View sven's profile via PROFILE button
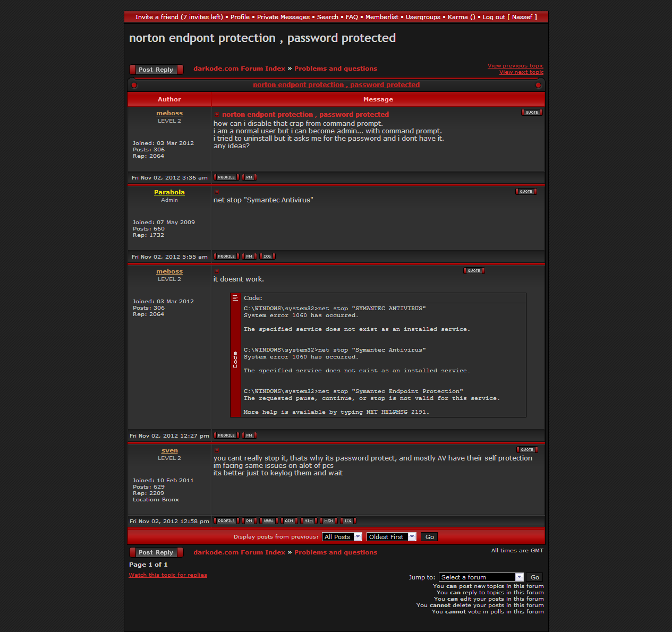672x632 pixels. [x=226, y=521]
